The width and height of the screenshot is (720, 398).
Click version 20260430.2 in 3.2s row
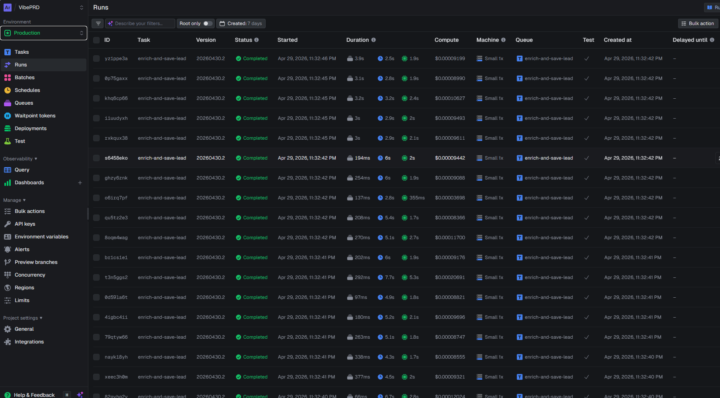click(211, 98)
